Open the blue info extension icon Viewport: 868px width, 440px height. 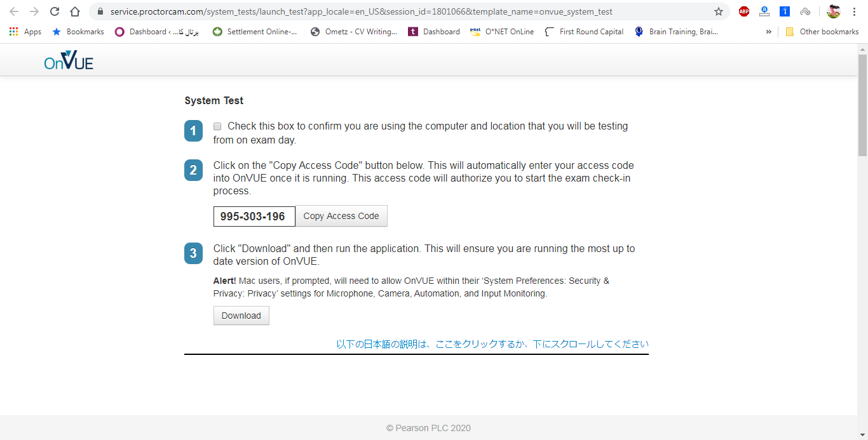point(785,11)
